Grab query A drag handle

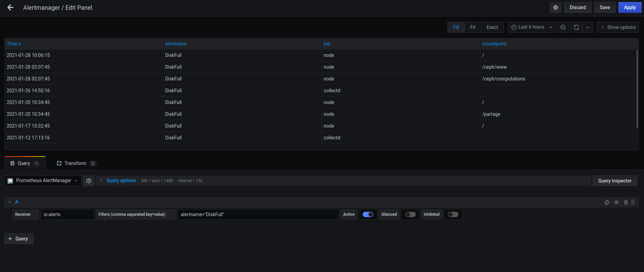pyautogui.click(x=633, y=202)
